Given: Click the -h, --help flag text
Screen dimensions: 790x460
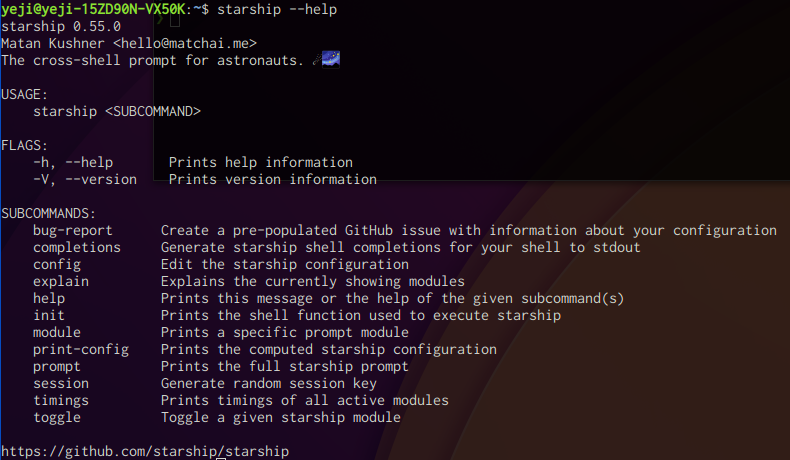Looking at the screenshot, I should [x=72, y=162].
